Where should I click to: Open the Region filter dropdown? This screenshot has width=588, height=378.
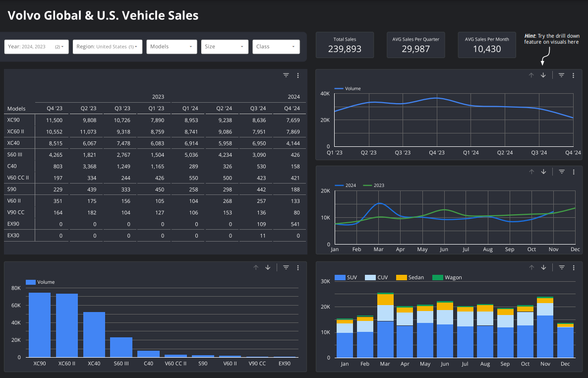click(x=107, y=47)
